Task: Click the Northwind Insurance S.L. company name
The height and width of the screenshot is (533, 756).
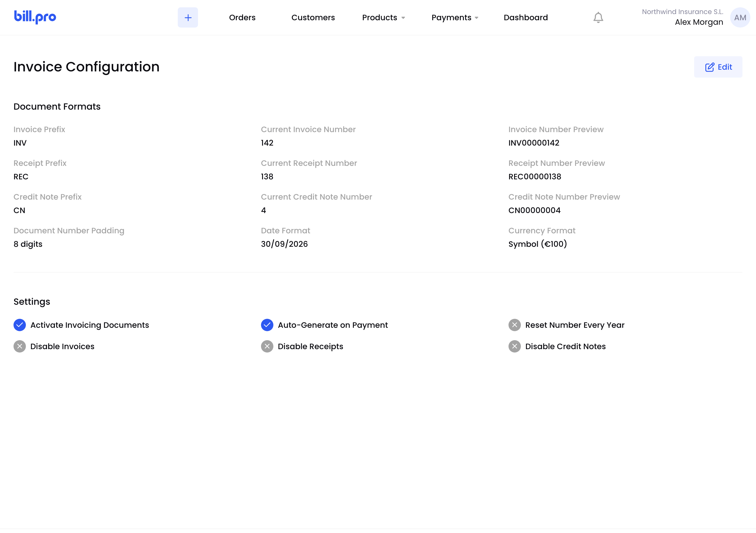Action: (682, 12)
